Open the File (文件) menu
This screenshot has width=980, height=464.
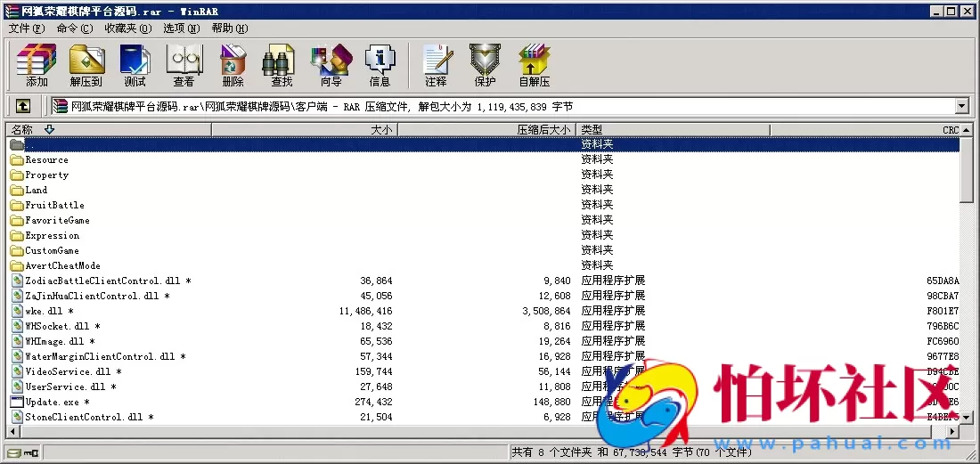coord(27,28)
